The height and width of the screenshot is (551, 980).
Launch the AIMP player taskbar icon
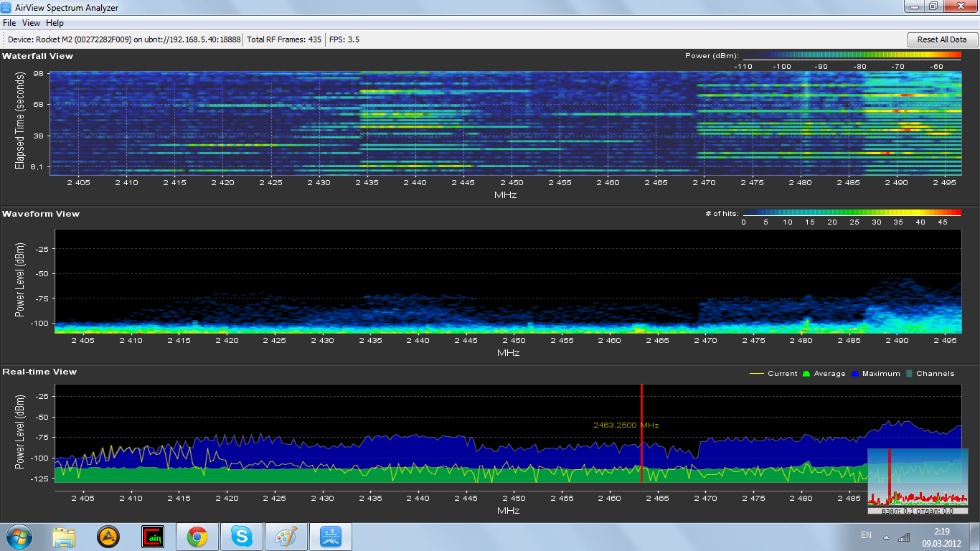pos(108,537)
